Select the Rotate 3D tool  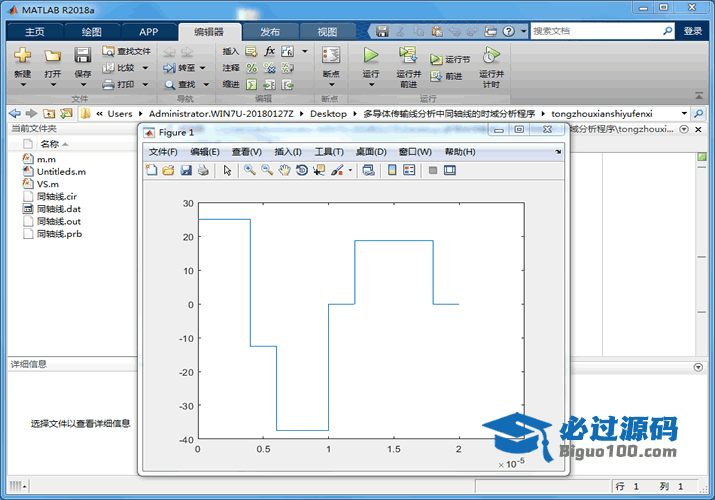pyautogui.click(x=301, y=170)
